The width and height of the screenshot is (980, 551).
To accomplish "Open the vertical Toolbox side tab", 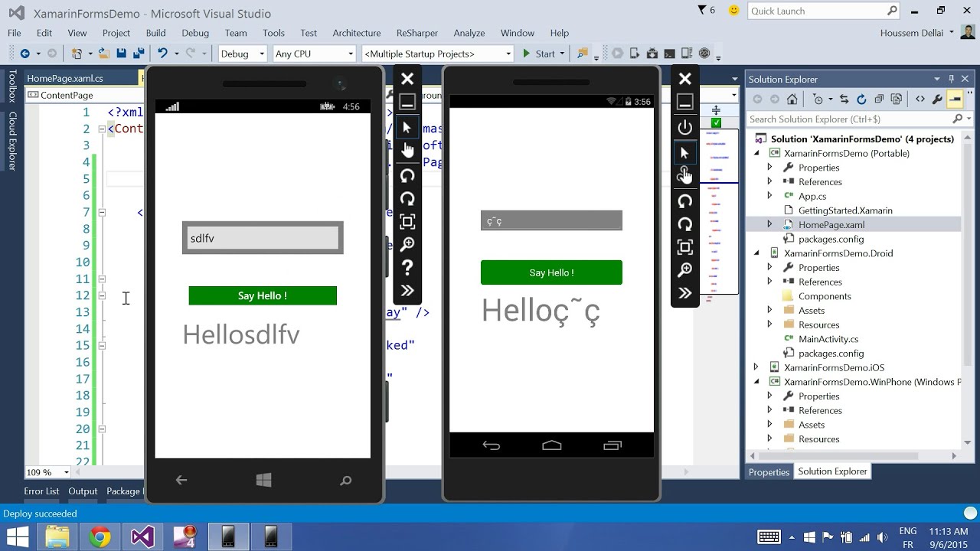I will click(x=12, y=86).
